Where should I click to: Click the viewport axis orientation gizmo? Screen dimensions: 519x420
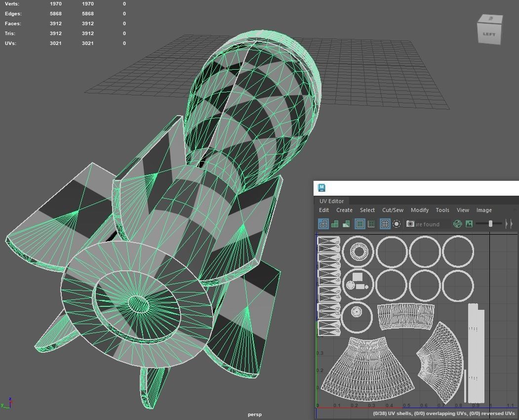coord(6,403)
